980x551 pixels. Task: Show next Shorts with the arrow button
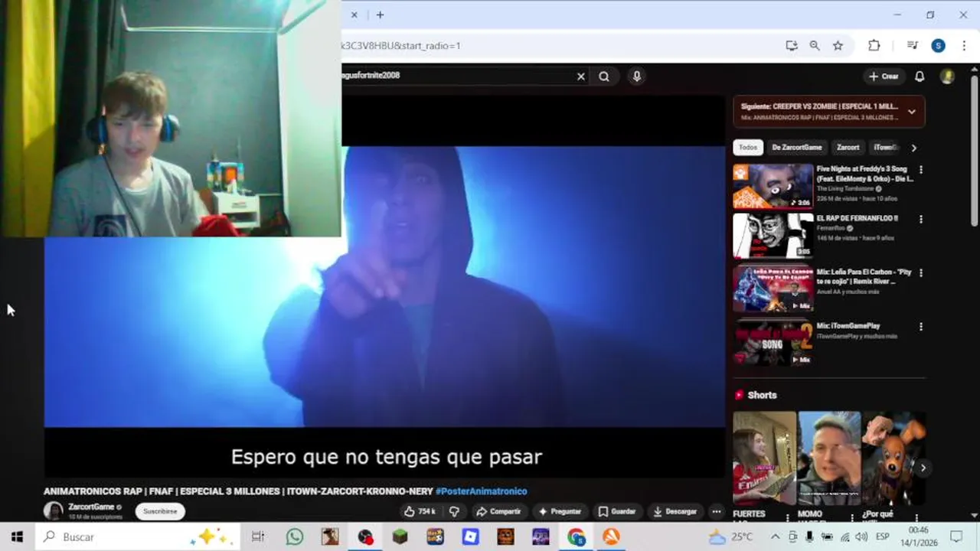[x=923, y=468]
